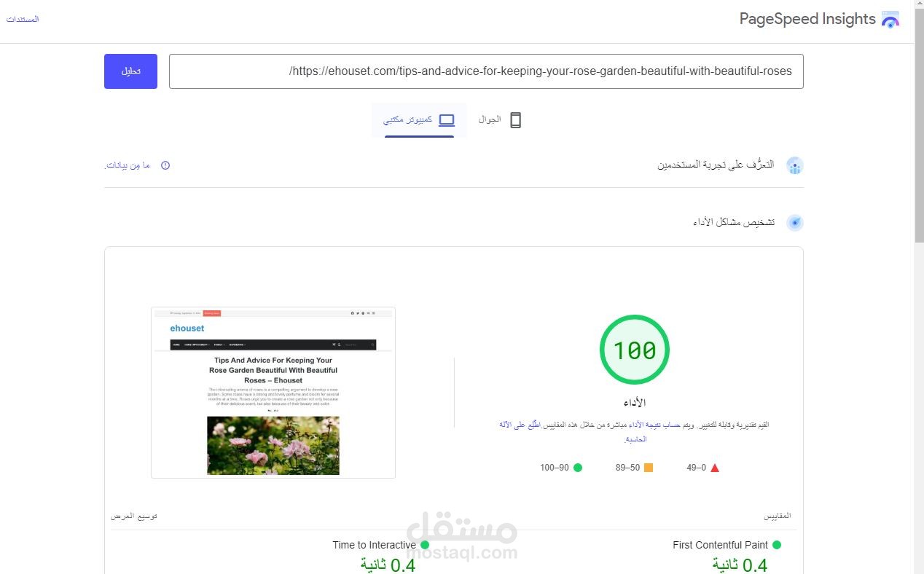Click the PageSpeed Insights logo icon
The height and width of the screenshot is (574, 924).
[x=890, y=20]
